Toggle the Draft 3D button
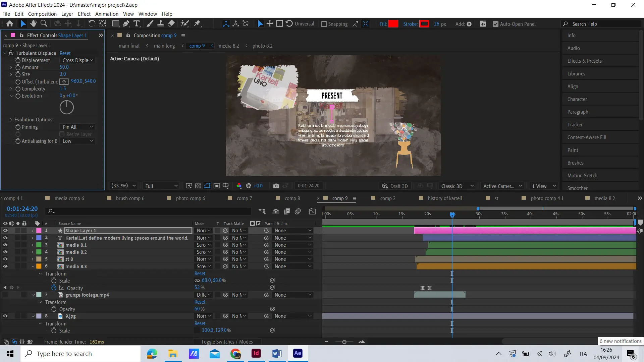 coord(395,186)
